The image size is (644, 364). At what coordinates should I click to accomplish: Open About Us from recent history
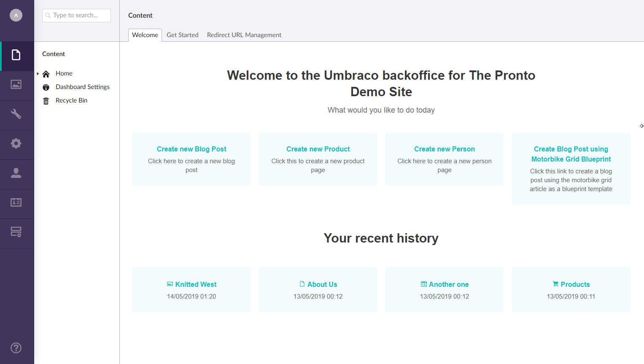[x=322, y=284]
